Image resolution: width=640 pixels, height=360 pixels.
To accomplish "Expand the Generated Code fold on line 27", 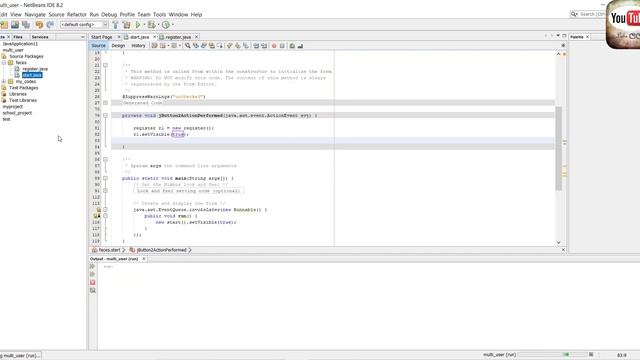I will [x=105, y=103].
